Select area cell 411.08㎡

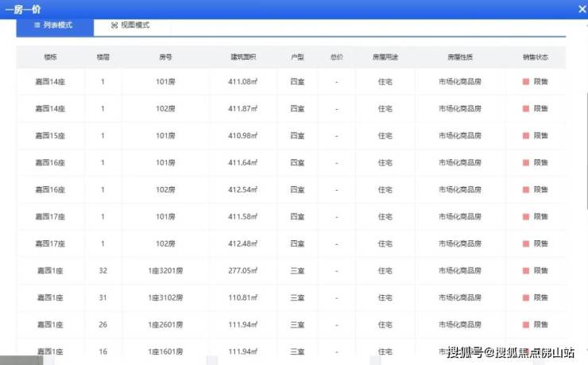[242, 81]
